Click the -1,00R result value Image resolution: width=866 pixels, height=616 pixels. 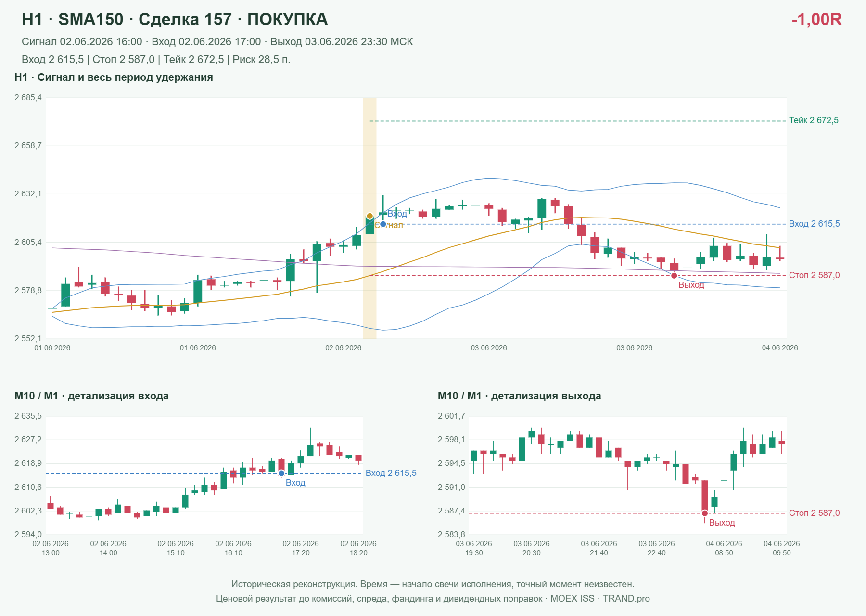(816, 19)
